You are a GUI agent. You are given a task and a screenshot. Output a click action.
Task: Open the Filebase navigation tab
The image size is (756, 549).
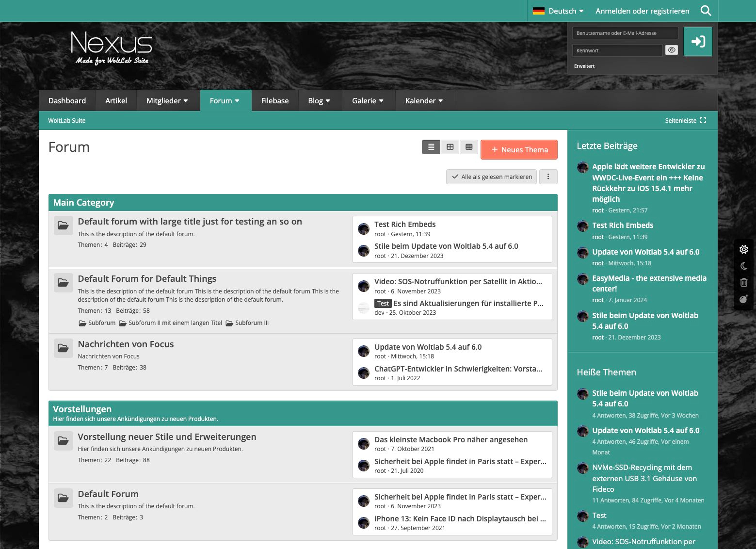(x=274, y=100)
